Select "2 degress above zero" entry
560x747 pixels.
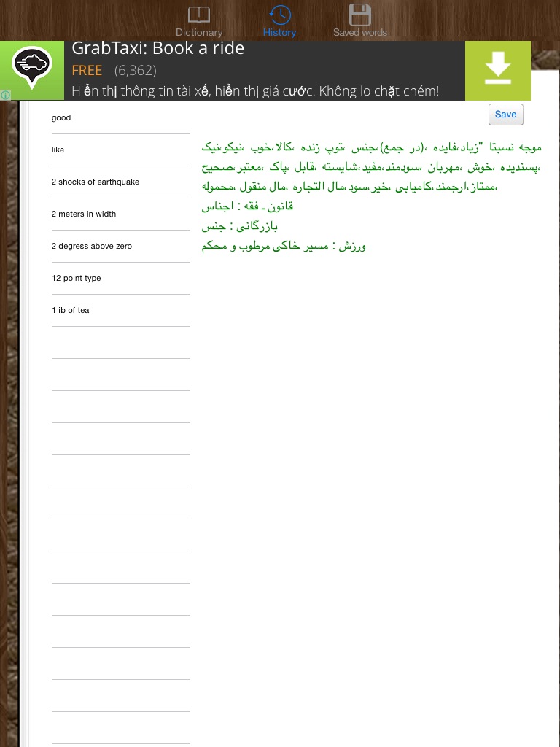click(x=121, y=247)
